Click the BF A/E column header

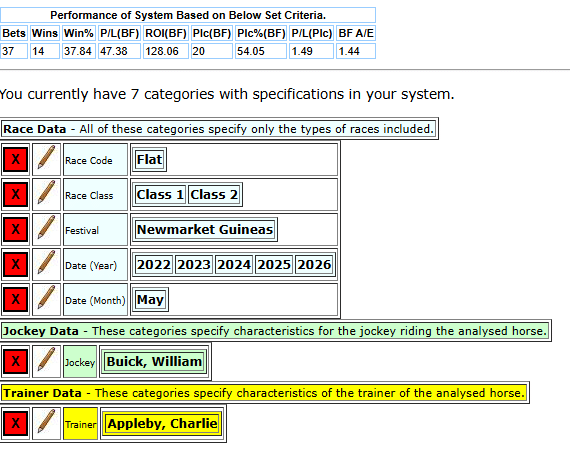point(356,33)
